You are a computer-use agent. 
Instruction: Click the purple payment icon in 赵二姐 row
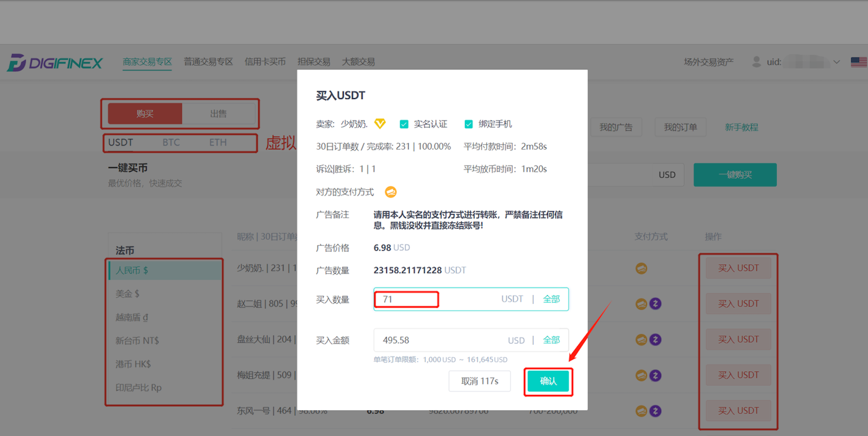pyautogui.click(x=656, y=304)
